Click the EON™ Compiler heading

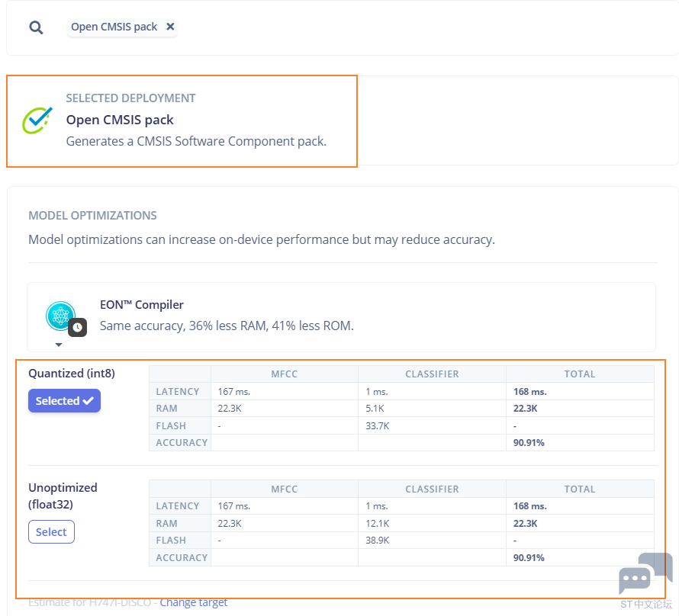(142, 304)
